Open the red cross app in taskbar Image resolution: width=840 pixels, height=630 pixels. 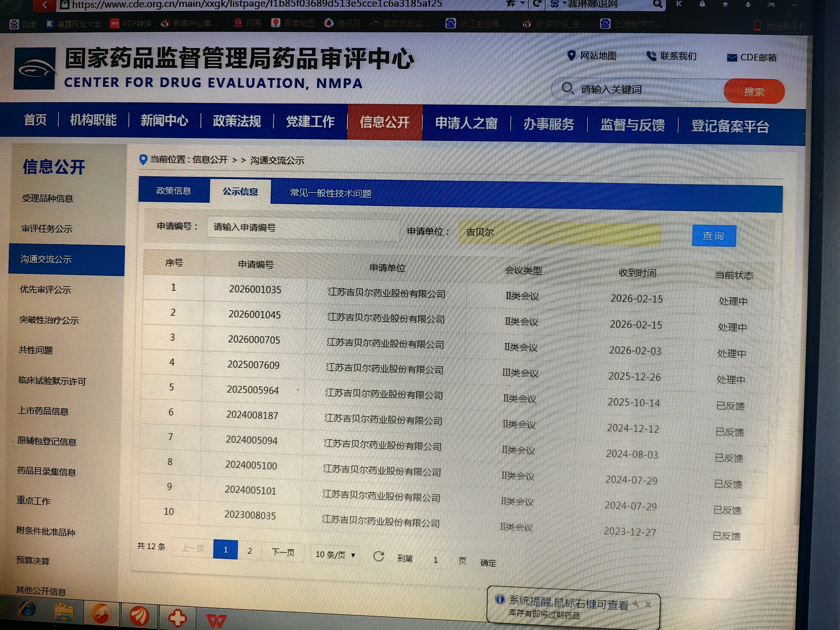click(x=177, y=617)
